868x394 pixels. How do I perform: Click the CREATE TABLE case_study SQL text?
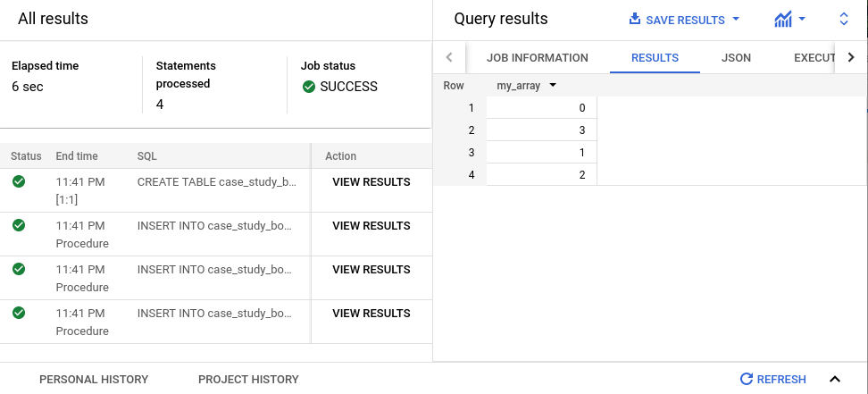[217, 182]
